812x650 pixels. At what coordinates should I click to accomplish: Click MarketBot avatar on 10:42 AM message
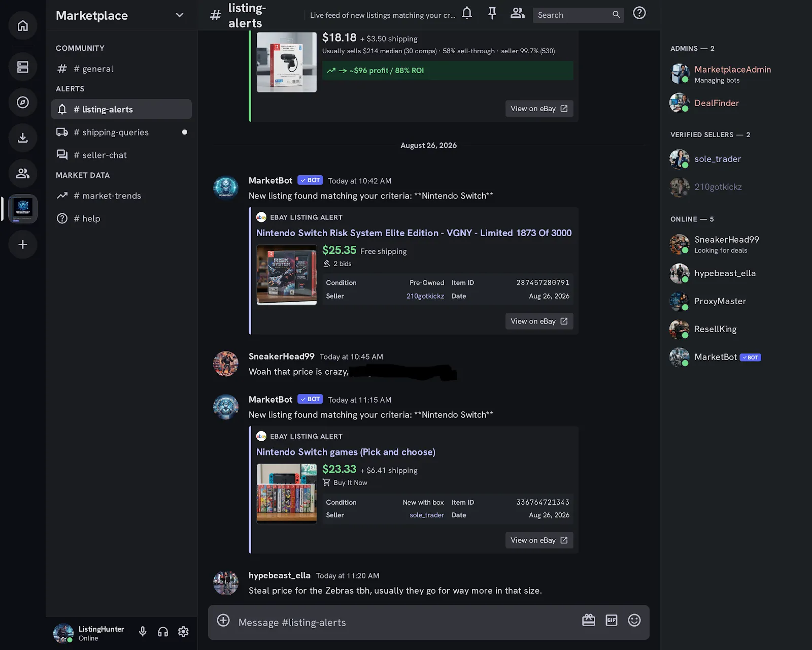[x=226, y=188]
